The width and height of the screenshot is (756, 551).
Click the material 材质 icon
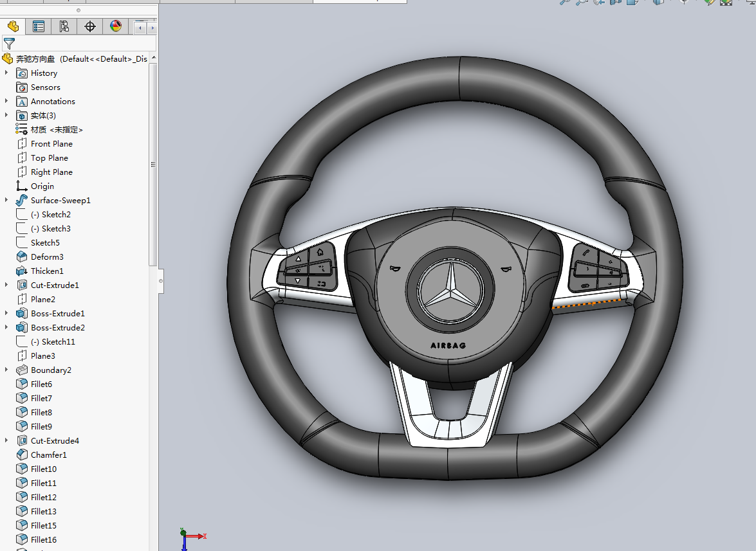click(x=21, y=129)
